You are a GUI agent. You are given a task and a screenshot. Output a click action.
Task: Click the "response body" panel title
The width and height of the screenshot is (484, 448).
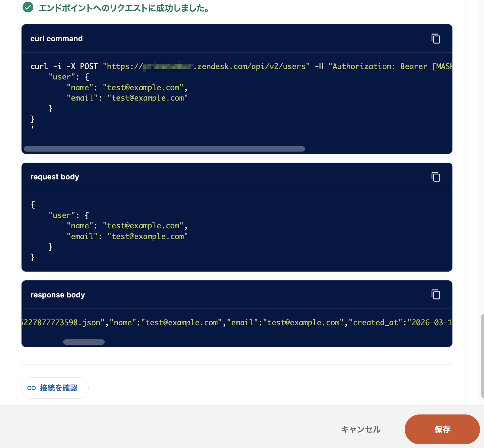tap(57, 295)
